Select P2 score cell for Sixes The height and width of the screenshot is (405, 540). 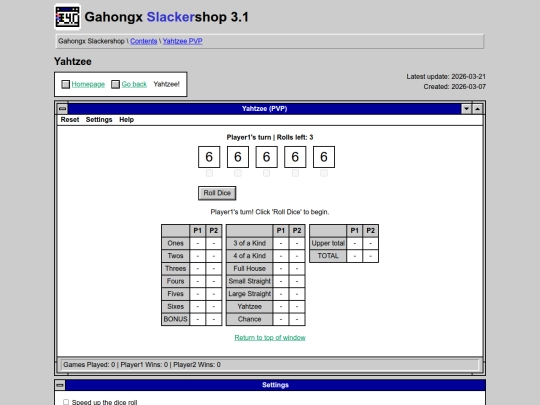(214, 307)
